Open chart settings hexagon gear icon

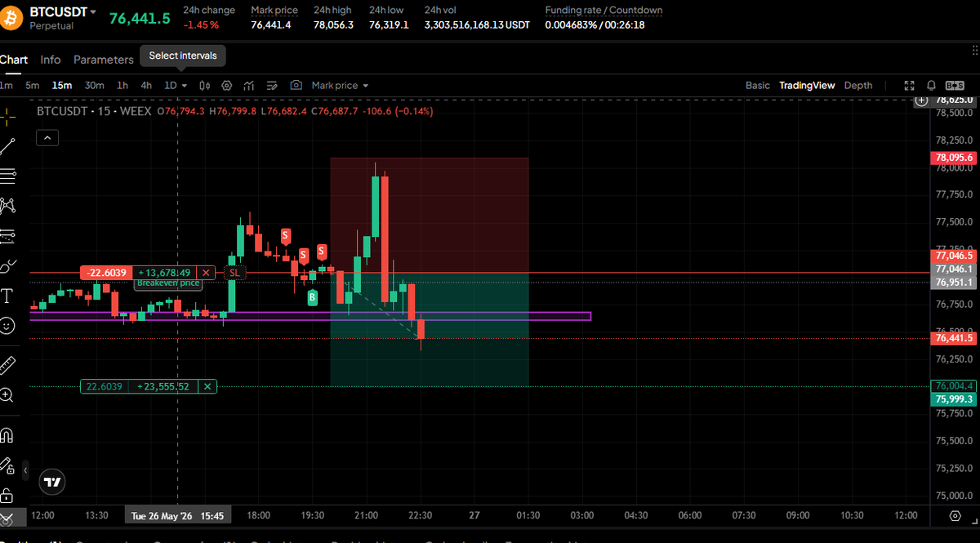[227, 85]
